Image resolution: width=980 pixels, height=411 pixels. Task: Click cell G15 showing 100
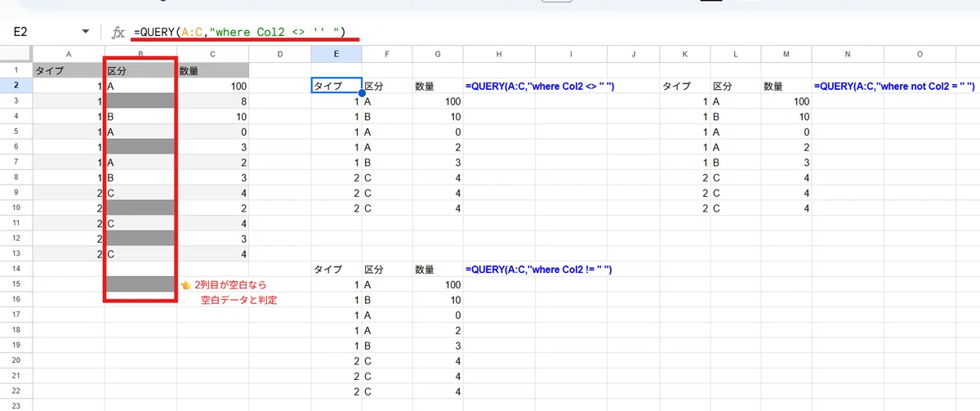coord(438,284)
